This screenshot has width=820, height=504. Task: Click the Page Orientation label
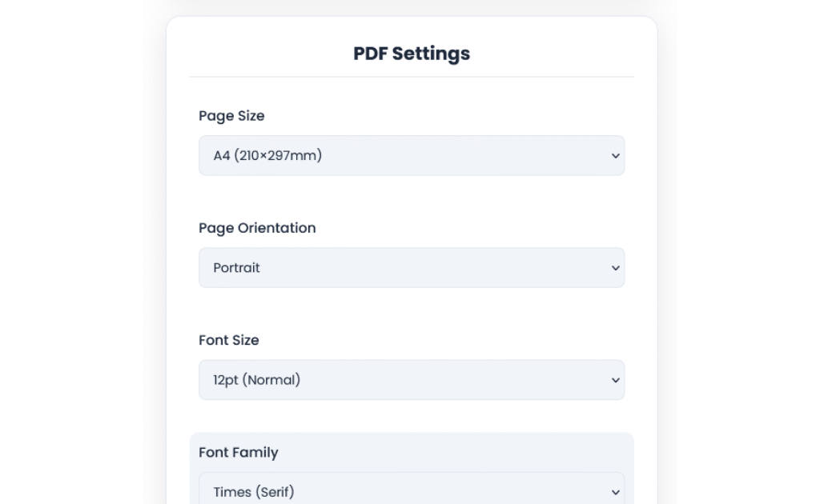(257, 227)
